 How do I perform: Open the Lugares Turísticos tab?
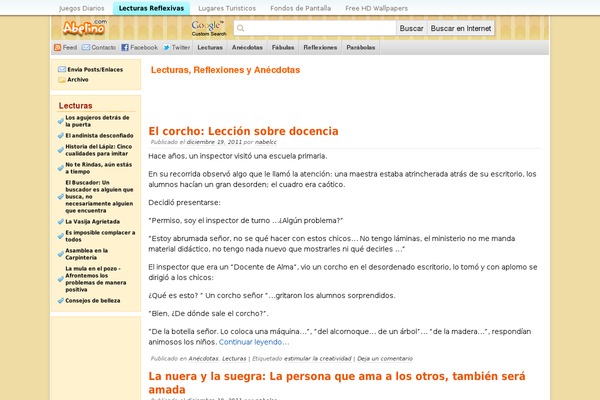(x=227, y=8)
